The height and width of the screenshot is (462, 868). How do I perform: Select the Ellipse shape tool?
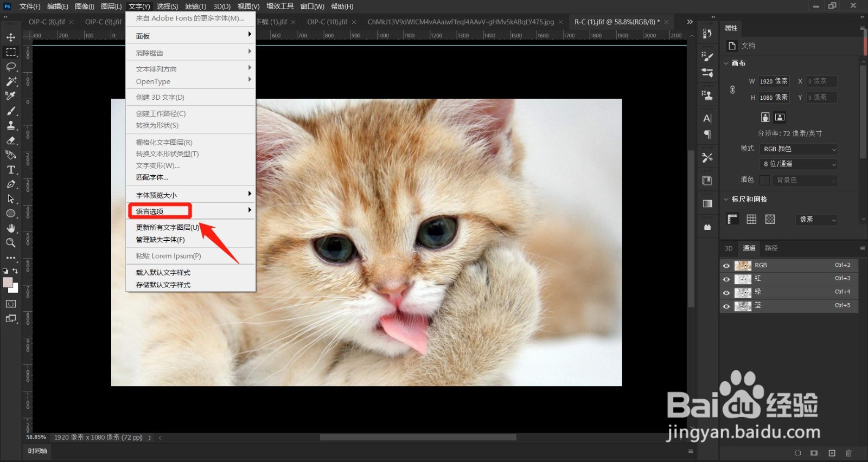tap(11, 214)
